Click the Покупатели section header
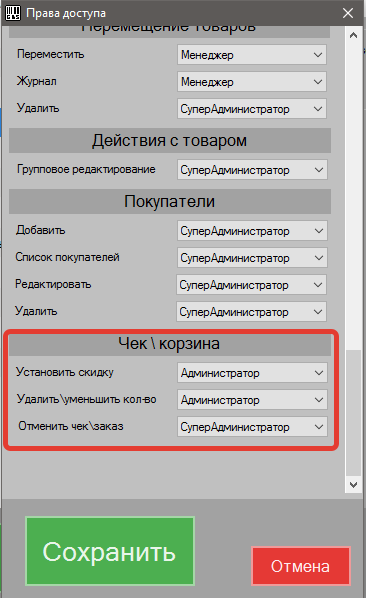 (170, 201)
